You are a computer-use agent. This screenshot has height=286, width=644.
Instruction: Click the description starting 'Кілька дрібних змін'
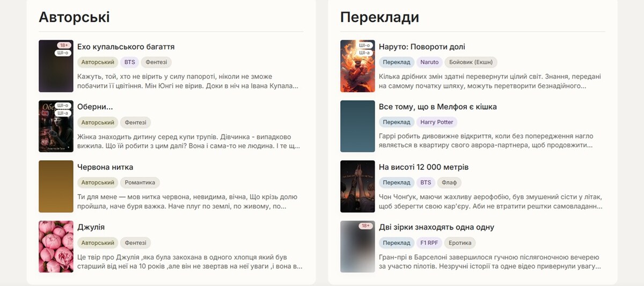[x=490, y=81]
